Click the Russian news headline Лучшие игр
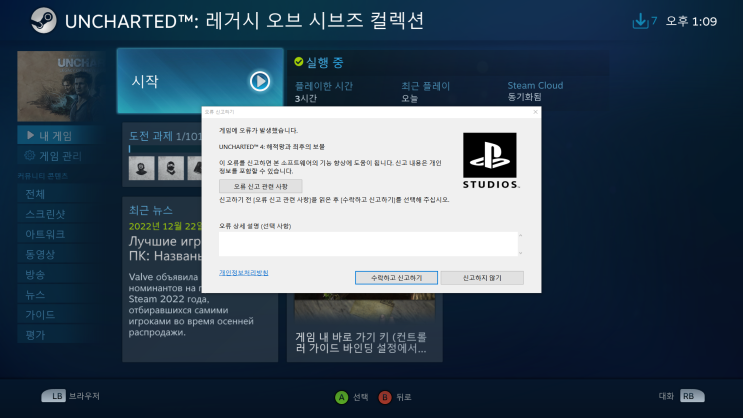 (165, 249)
